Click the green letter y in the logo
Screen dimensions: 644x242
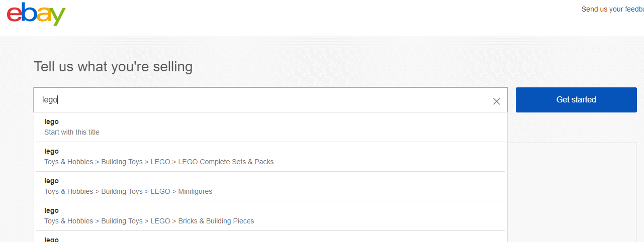point(58,18)
